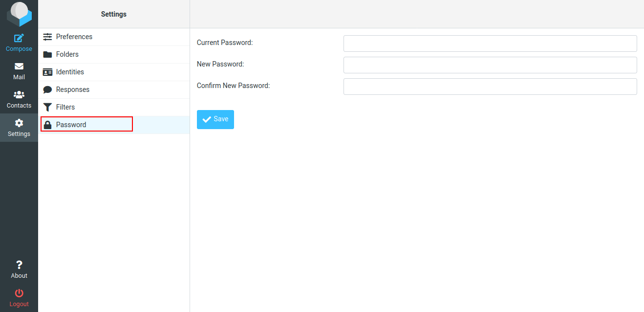
Task: Click the Password lock icon
Action: (47, 125)
